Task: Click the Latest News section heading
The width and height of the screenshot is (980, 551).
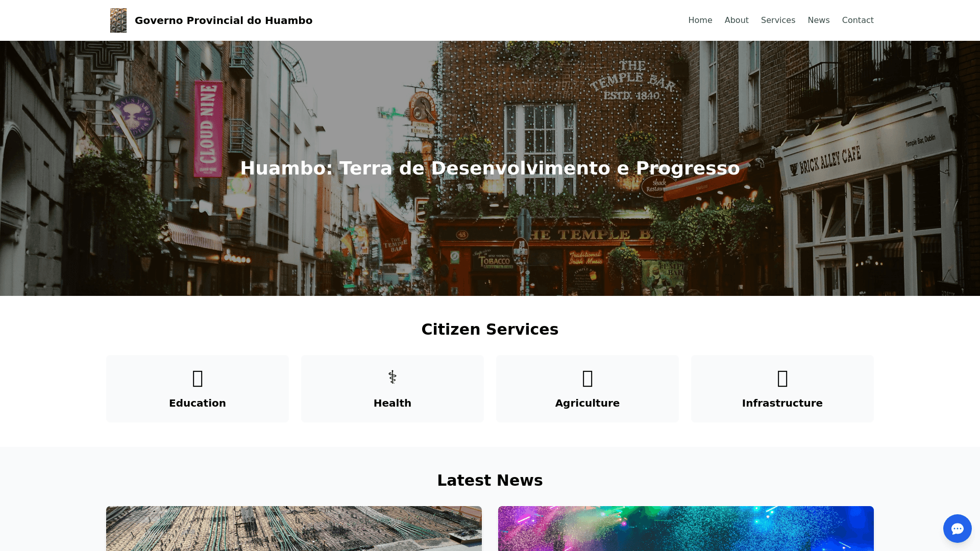Action: [490, 481]
